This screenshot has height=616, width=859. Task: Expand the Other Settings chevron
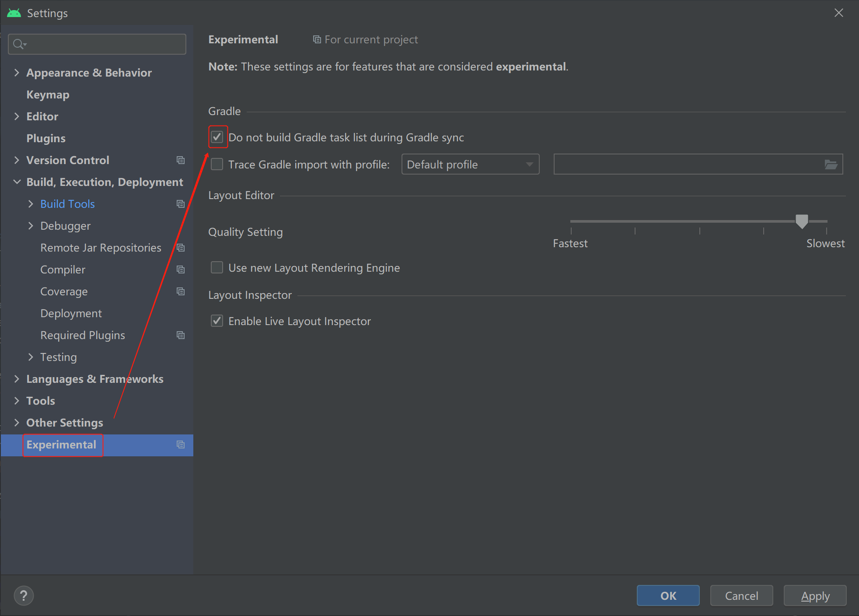[17, 423]
